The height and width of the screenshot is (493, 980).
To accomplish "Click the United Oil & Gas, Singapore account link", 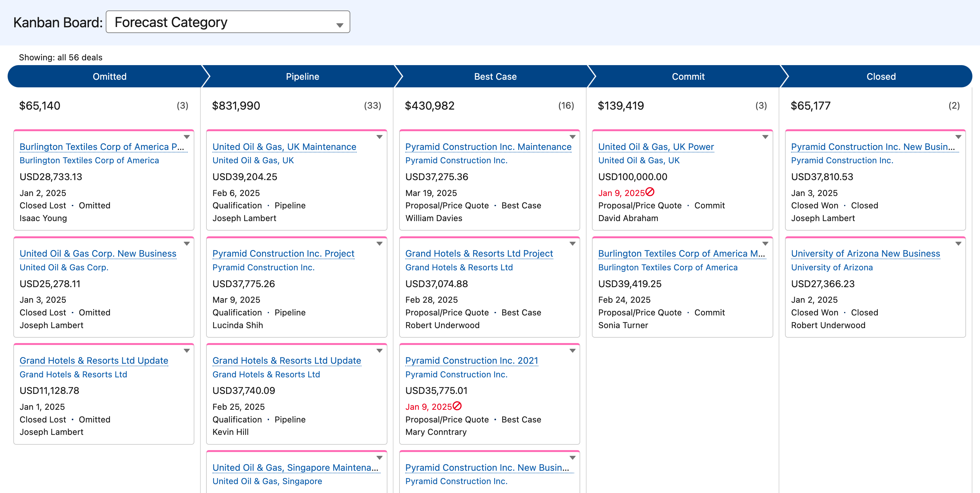I will click(x=267, y=481).
